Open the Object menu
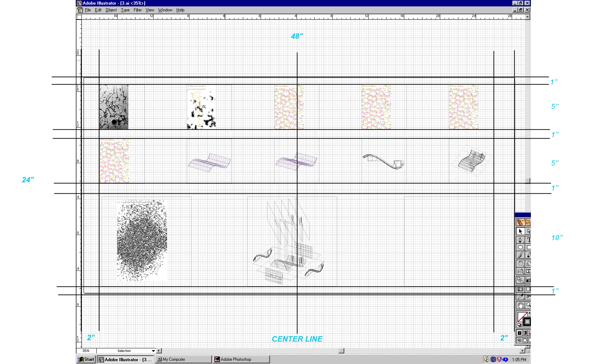 (x=111, y=10)
